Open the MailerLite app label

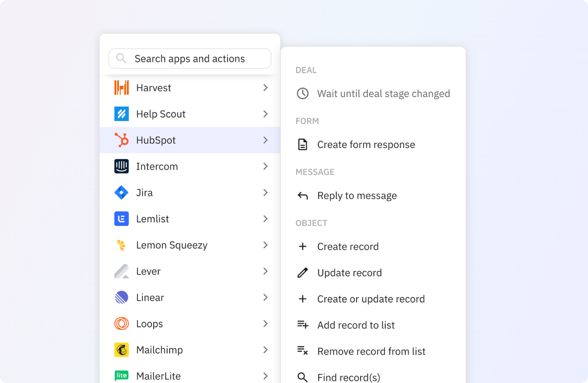point(158,376)
